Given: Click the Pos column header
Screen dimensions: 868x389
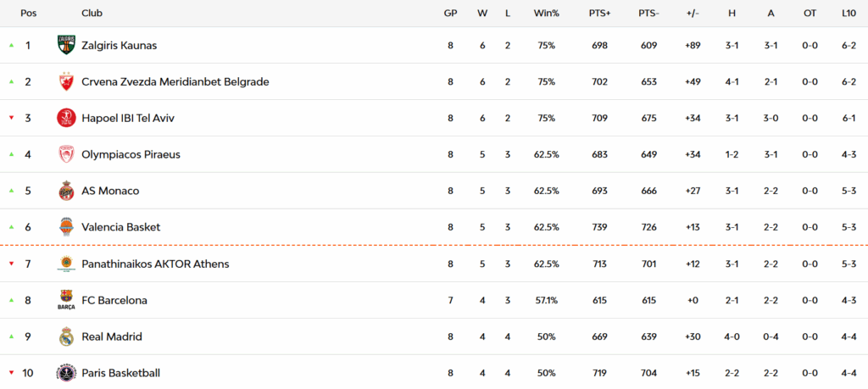Looking at the screenshot, I should click(x=28, y=14).
